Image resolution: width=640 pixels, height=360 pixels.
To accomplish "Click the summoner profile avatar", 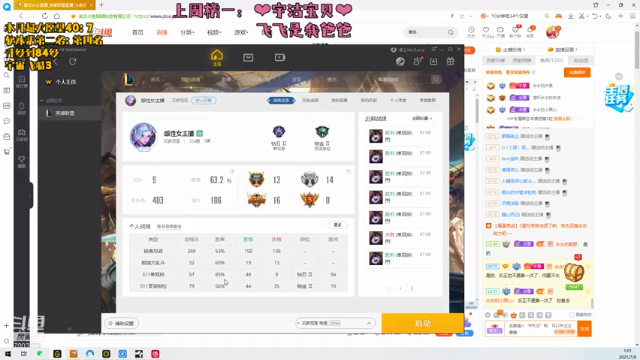I will coord(143,136).
